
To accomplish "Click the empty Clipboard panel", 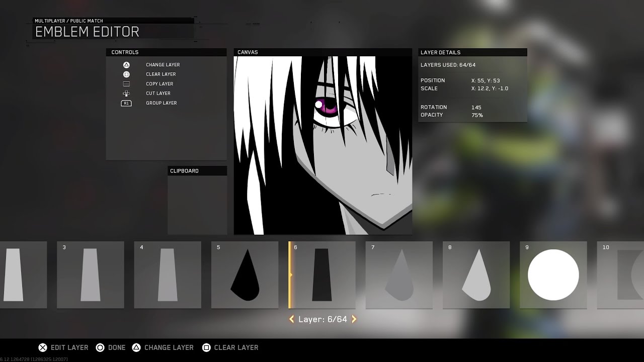I will click(x=197, y=205).
